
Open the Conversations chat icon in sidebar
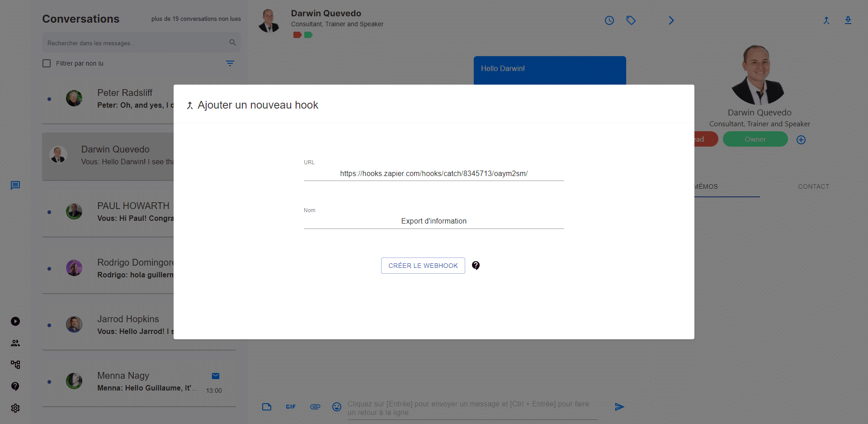coord(15,186)
